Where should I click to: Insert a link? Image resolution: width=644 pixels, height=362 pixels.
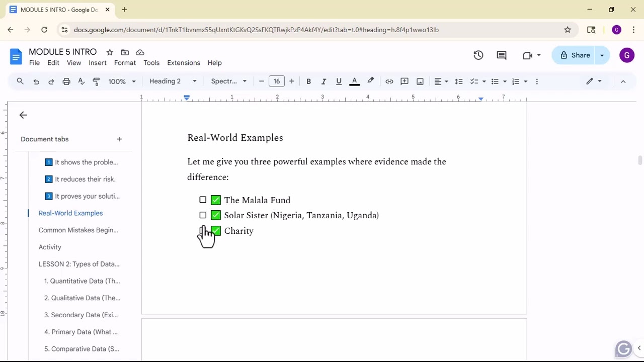pyautogui.click(x=389, y=81)
